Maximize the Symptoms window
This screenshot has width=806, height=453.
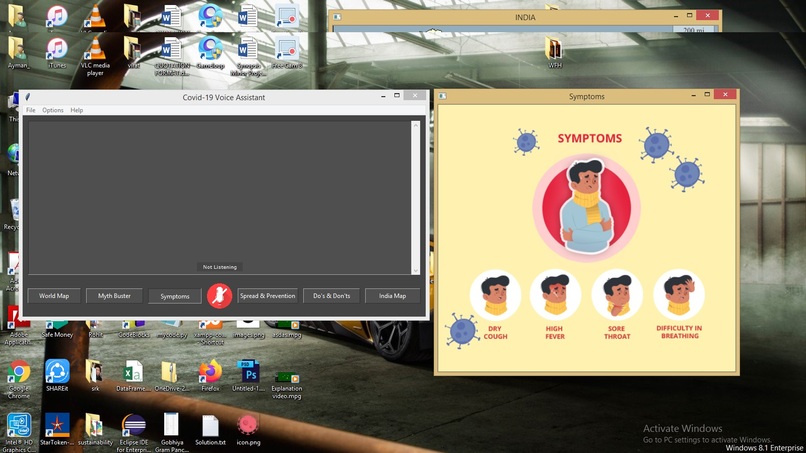pos(707,95)
